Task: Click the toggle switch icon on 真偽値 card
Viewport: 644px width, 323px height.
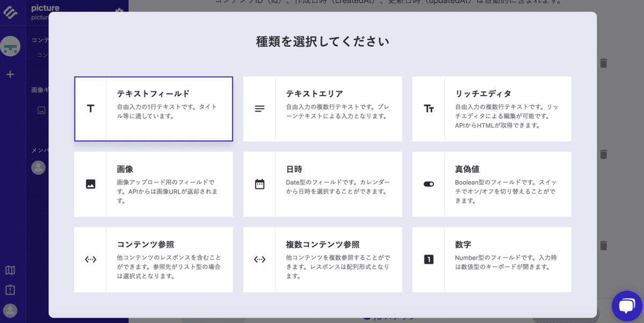Action: click(x=428, y=184)
